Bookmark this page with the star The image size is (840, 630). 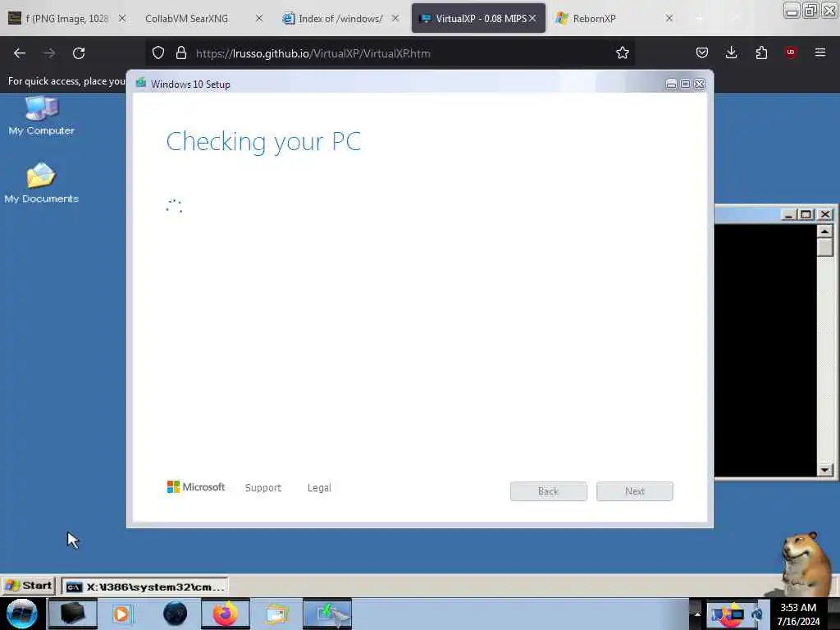tap(622, 52)
